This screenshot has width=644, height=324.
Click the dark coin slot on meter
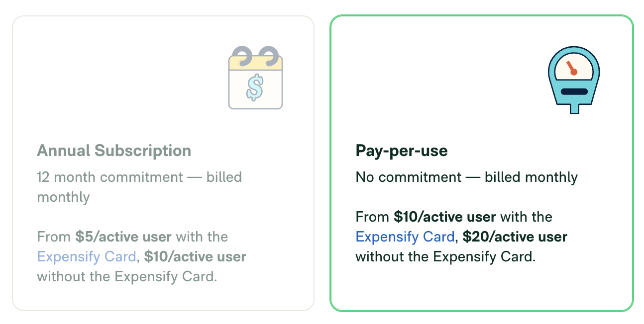574,92
